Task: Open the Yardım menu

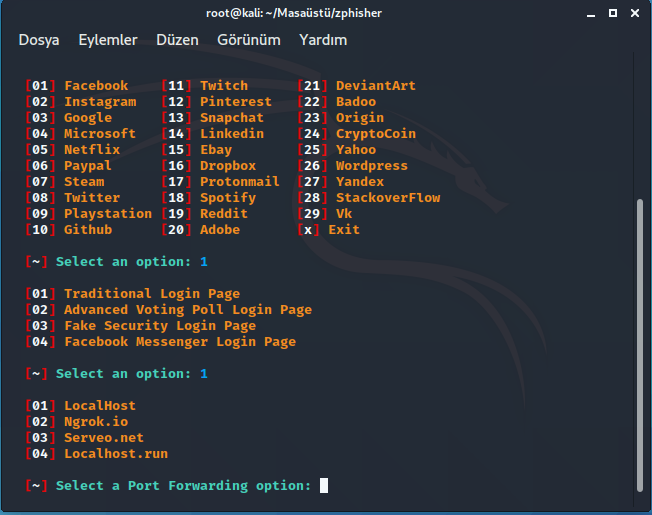Action: (323, 40)
